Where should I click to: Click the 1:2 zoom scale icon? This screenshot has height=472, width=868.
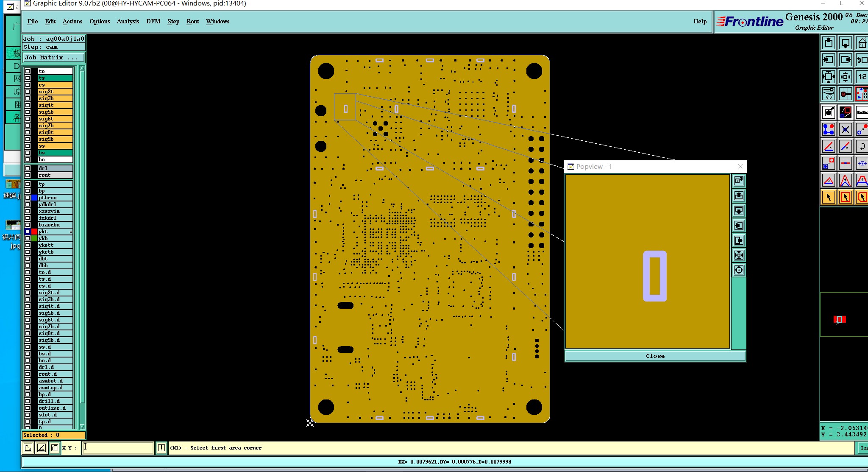click(862, 77)
